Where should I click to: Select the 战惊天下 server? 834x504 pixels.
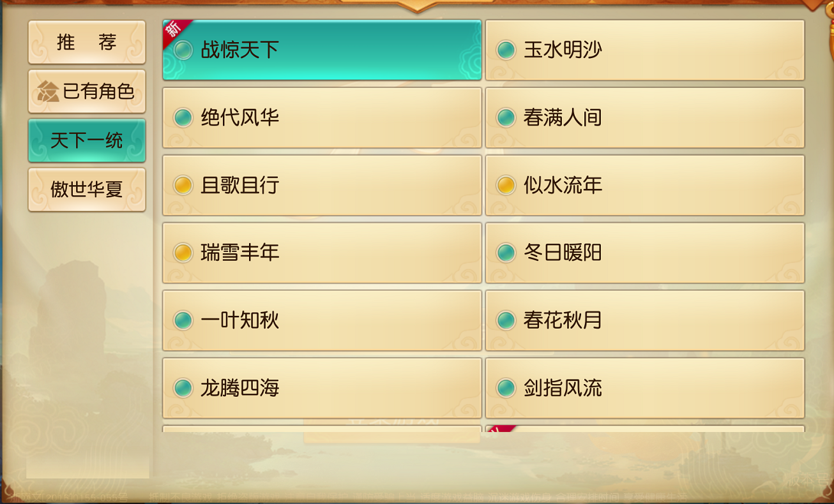(322, 50)
